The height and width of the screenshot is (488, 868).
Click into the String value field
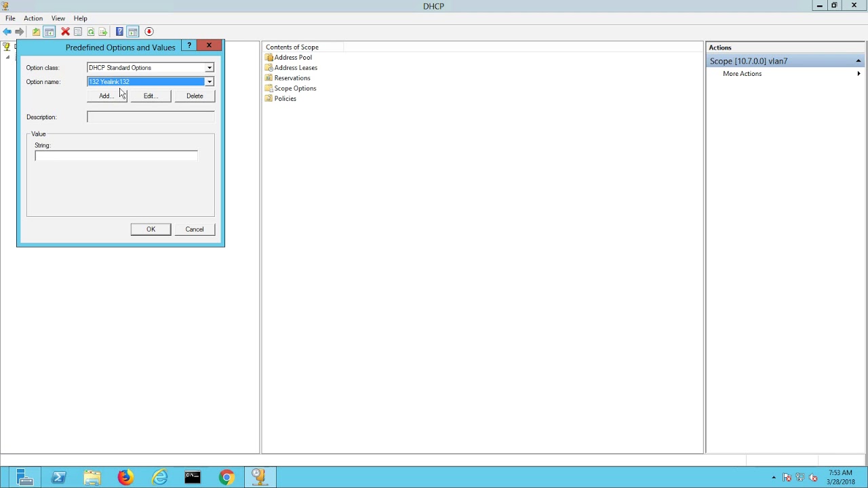point(116,156)
